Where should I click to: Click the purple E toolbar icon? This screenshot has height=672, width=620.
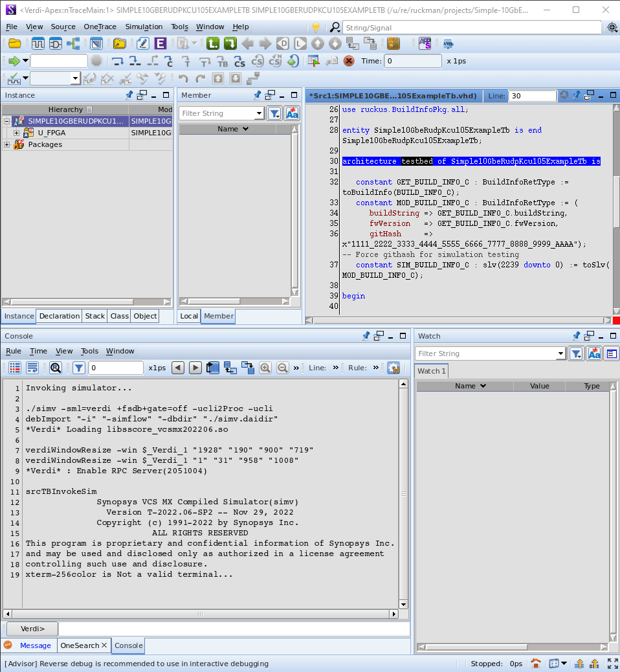[159, 43]
